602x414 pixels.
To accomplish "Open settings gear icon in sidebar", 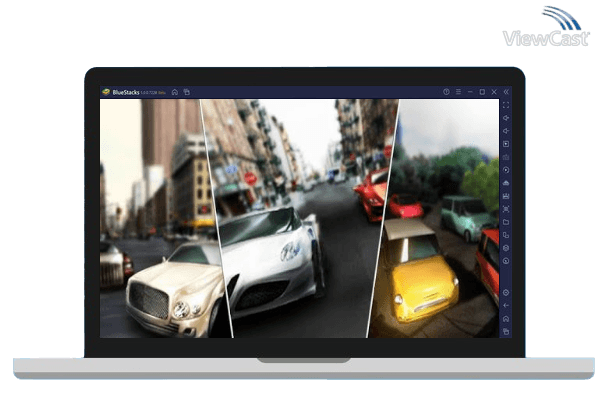I will pos(506,293).
